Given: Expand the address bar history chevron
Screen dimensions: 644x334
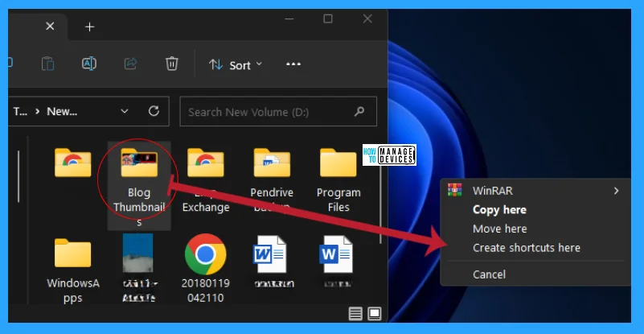Looking at the screenshot, I should pyautogui.click(x=125, y=112).
